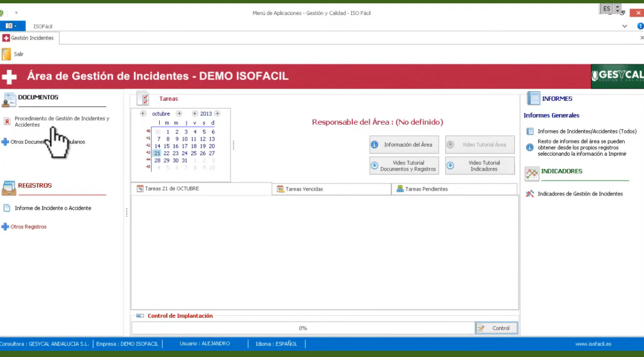Image resolution: width=644 pixels, height=357 pixels.
Task: Open the quick access toolbar dropdown arrow
Action: click(x=16, y=13)
